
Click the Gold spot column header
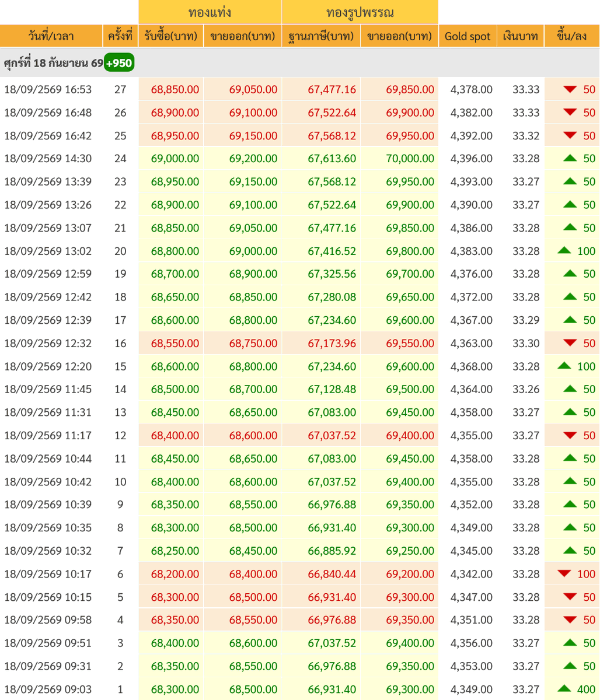point(468,36)
